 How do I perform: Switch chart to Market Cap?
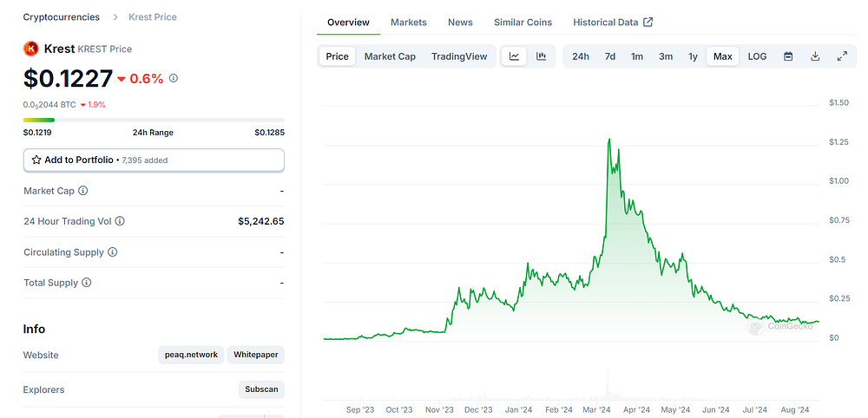390,56
